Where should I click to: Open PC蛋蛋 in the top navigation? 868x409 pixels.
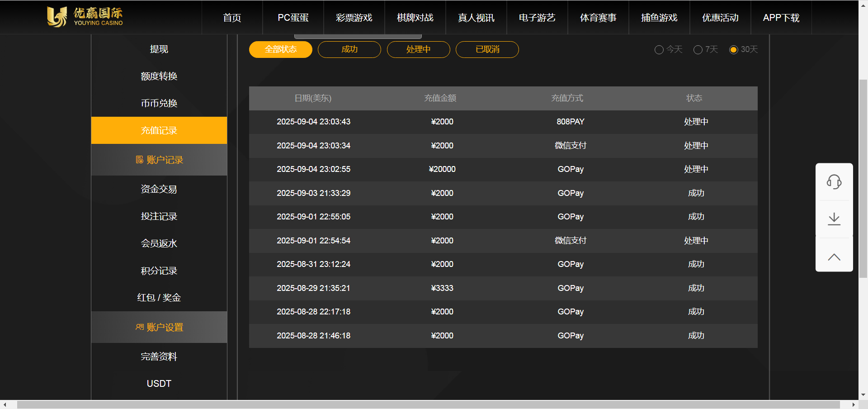click(x=293, y=18)
